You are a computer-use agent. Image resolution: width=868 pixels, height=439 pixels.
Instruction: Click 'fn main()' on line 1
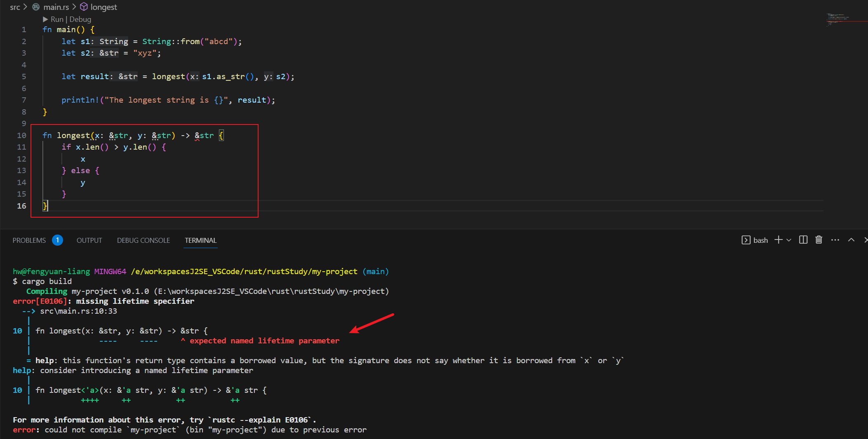[x=64, y=30]
